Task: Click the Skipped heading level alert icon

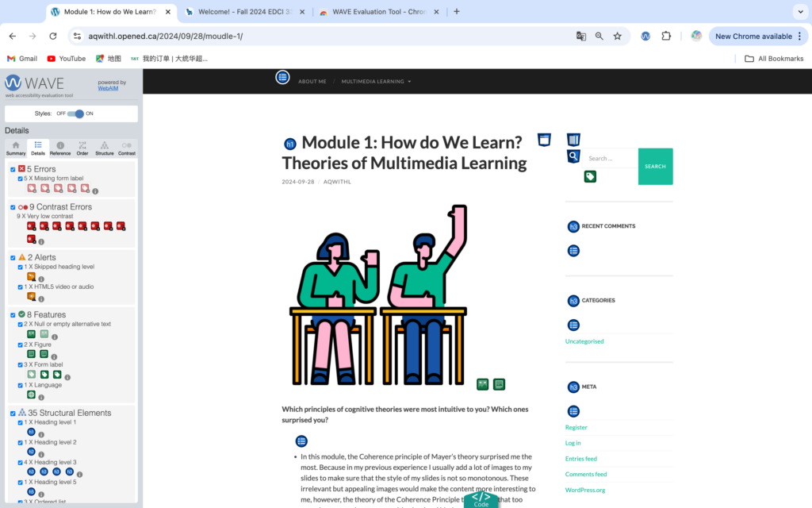Action: tap(31, 277)
